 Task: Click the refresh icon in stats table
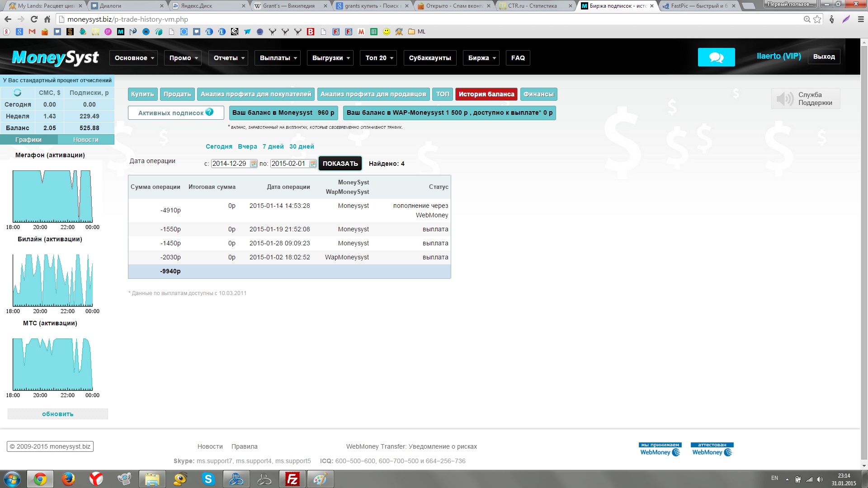(17, 93)
